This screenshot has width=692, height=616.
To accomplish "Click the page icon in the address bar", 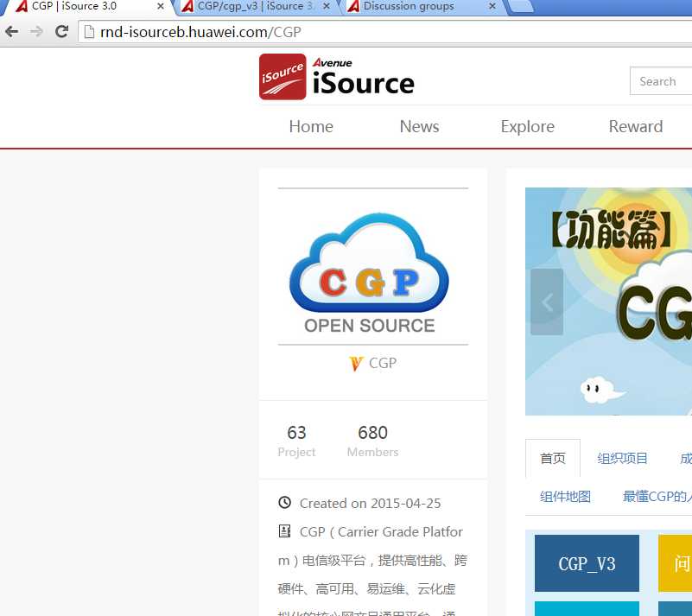I will coord(89,32).
